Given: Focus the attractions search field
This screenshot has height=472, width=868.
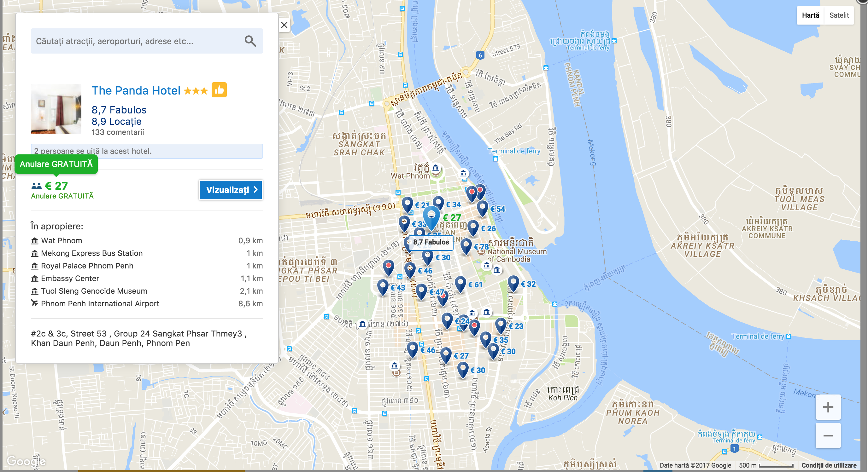Looking at the screenshot, I should [135, 41].
